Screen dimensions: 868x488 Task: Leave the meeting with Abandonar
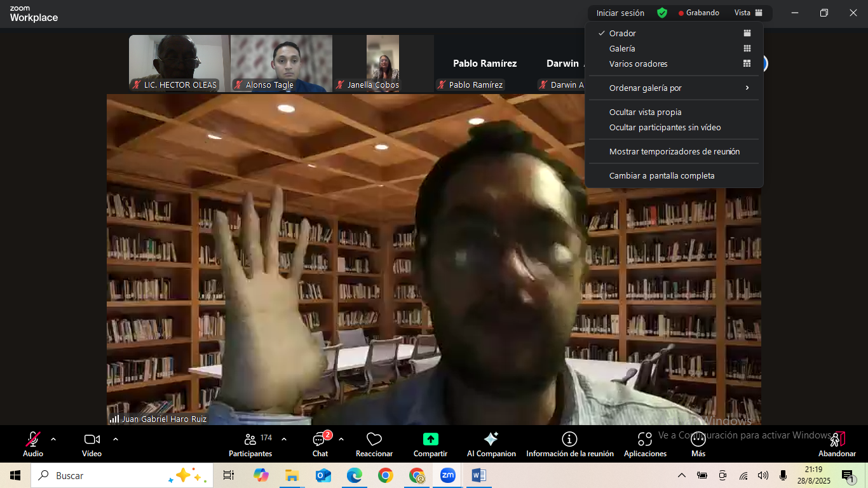837,444
